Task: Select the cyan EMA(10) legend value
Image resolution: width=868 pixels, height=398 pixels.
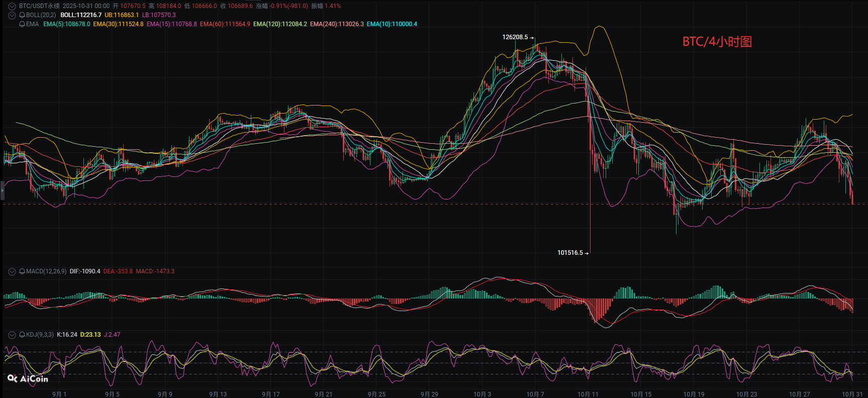Action: pyautogui.click(x=392, y=24)
